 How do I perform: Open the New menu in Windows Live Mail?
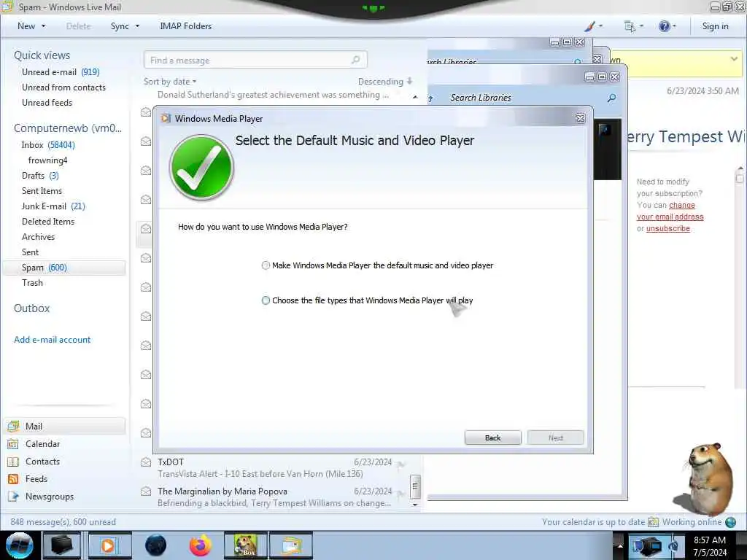coord(31,26)
